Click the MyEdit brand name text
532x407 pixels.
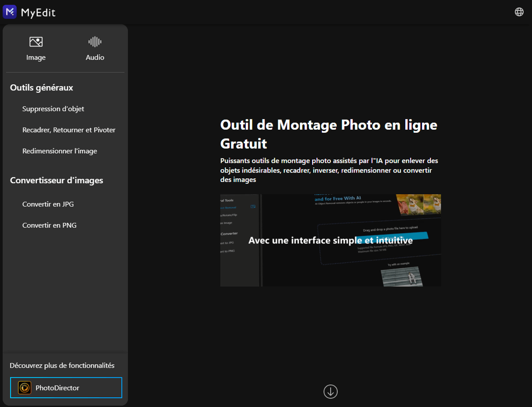click(x=38, y=12)
